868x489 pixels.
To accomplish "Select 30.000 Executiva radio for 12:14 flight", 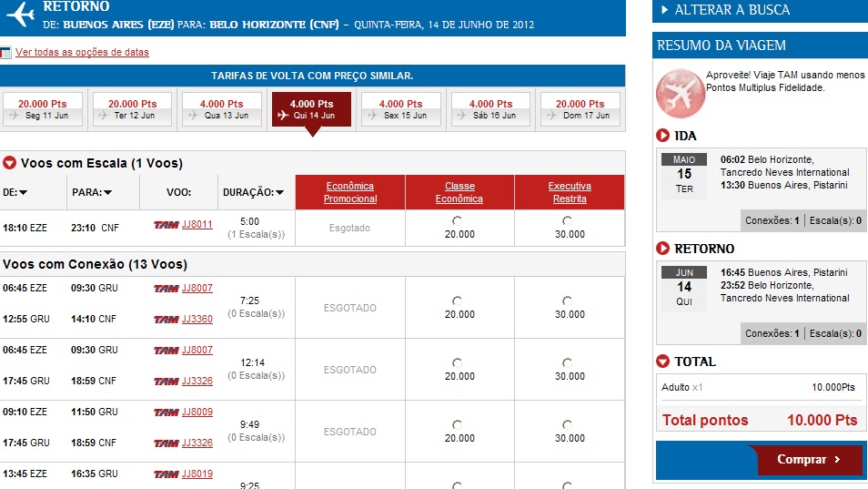I will point(567,362).
